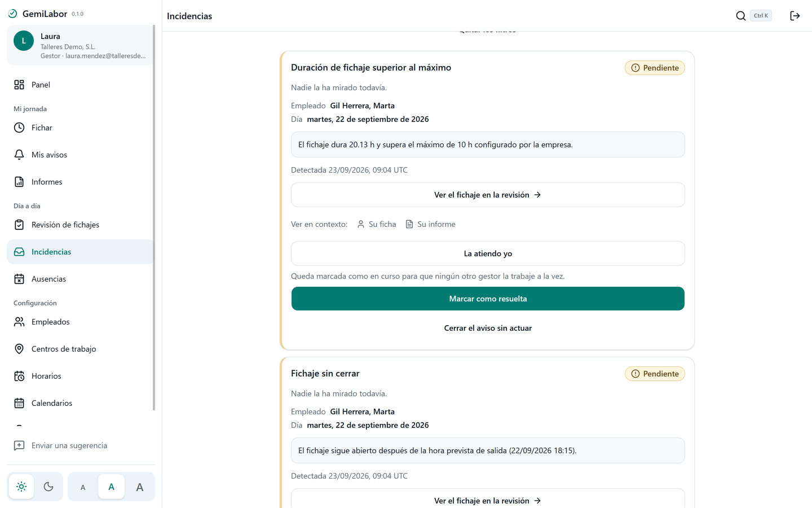The image size is (812, 508).
Task: Click the Empleados people icon
Action: (x=19, y=322)
